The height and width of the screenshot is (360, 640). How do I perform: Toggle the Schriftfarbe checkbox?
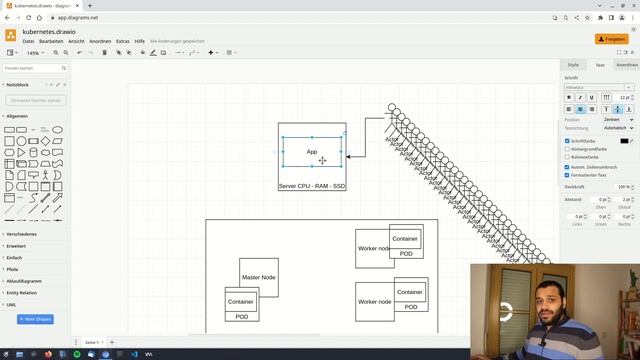(x=567, y=141)
